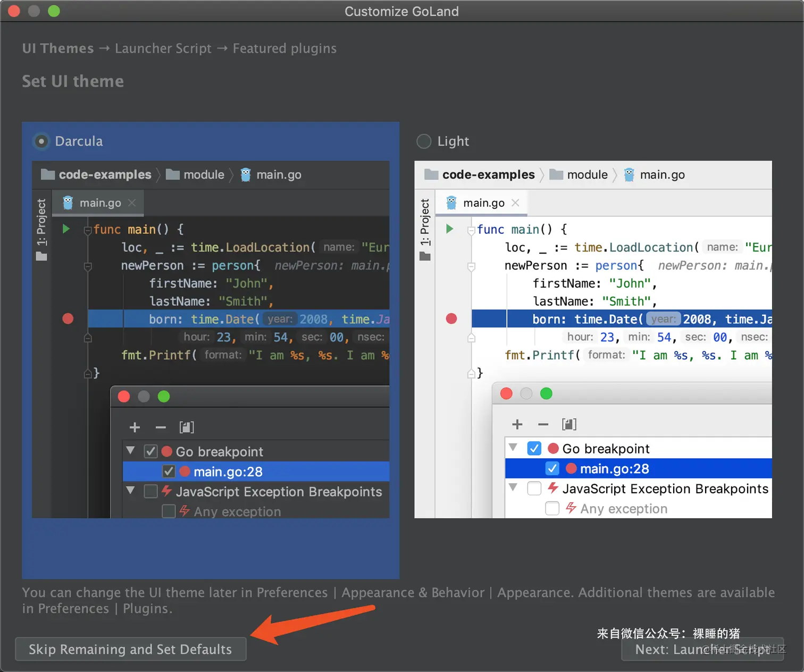Select the Light theme radio button
Image resolution: width=804 pixels, height=672 pixels.
[424, 141]
